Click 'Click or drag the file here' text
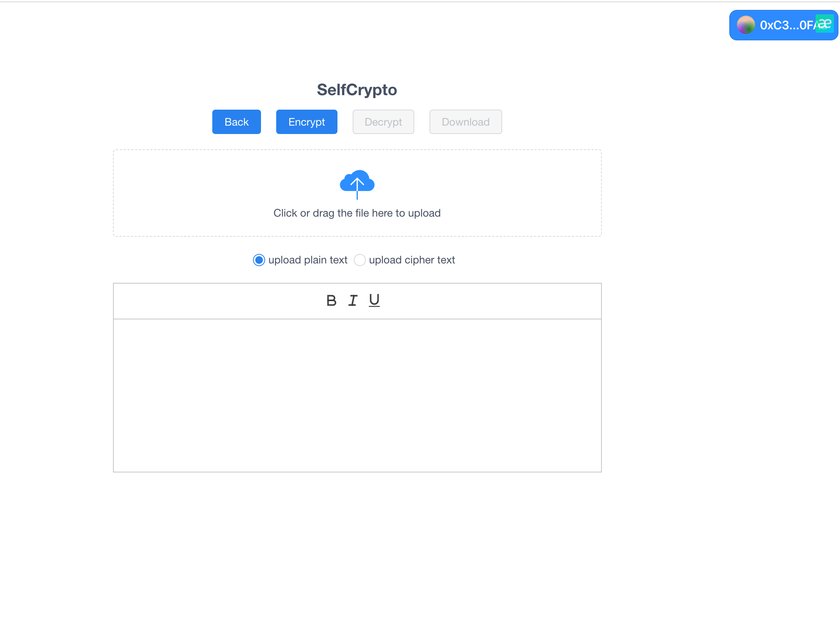The image size is (840, 619). (x=357, y=213)
